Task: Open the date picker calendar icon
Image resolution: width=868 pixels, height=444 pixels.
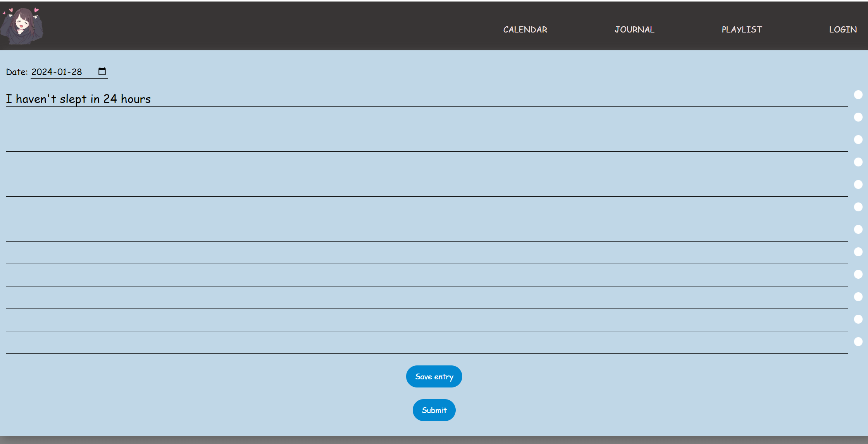Action: 102,72
